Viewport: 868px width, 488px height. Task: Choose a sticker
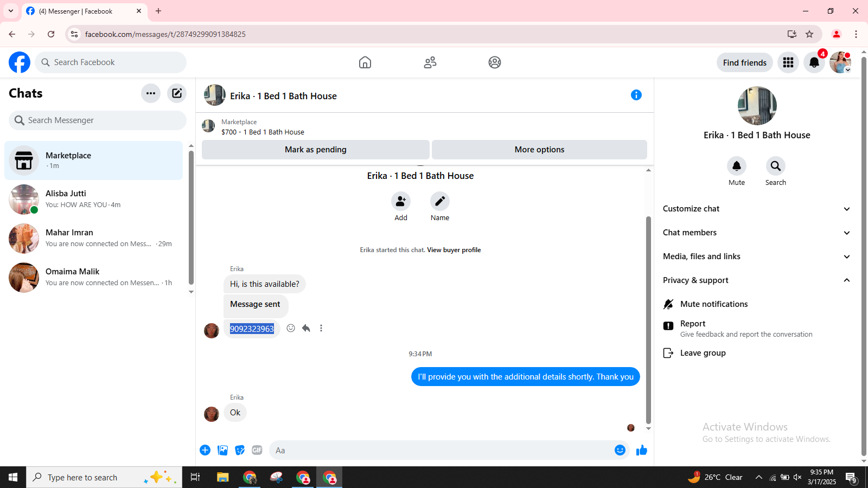pyautogui.click(x=240, y=450)
